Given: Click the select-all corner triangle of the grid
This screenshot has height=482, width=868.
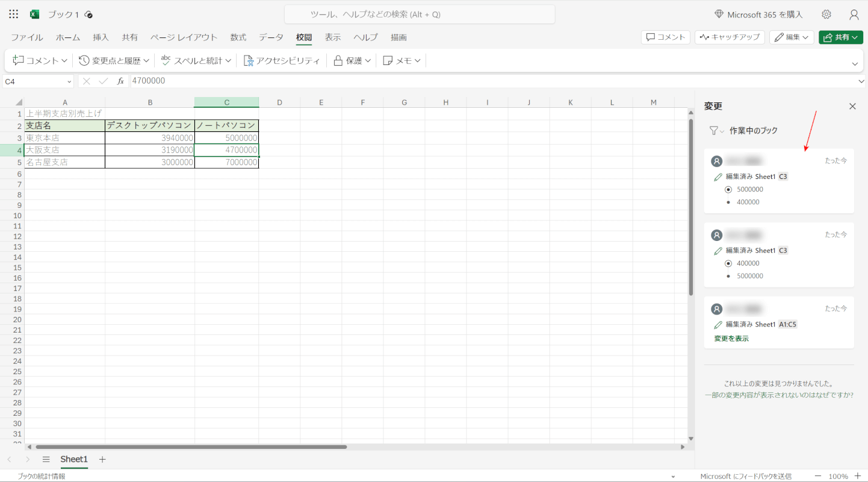Looking at the screenshot, I should coord(19,102).
